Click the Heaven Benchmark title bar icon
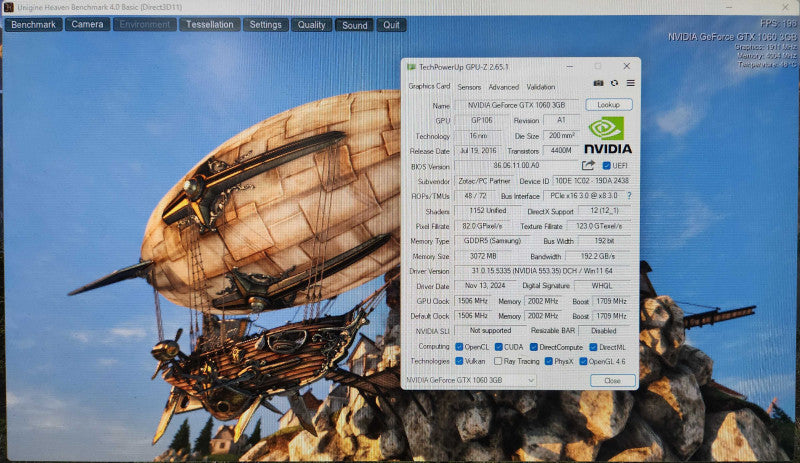800x463 pixels. click(x=9, y=7)
